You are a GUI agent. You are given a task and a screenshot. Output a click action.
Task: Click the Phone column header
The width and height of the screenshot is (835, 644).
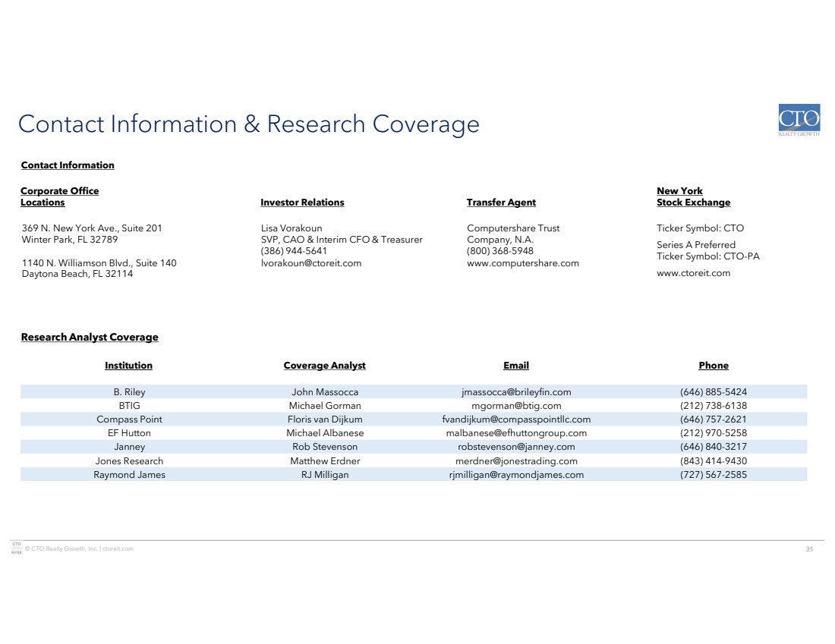714,365
